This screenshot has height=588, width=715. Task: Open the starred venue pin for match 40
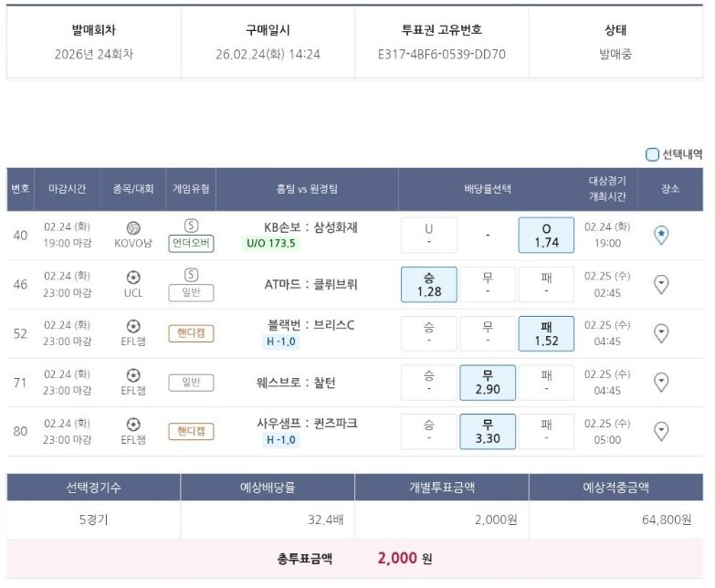[662, 235]
